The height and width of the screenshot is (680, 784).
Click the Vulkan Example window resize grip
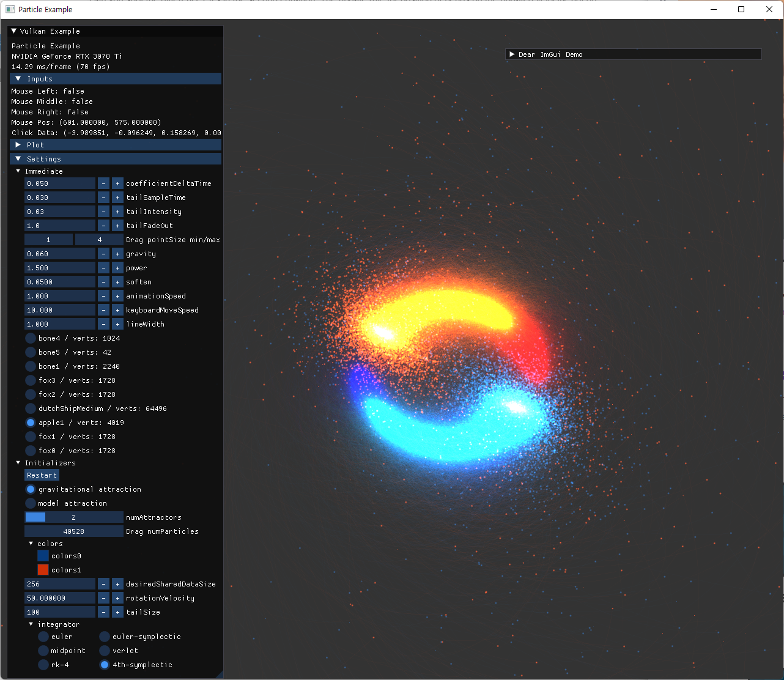click(220, 674)
